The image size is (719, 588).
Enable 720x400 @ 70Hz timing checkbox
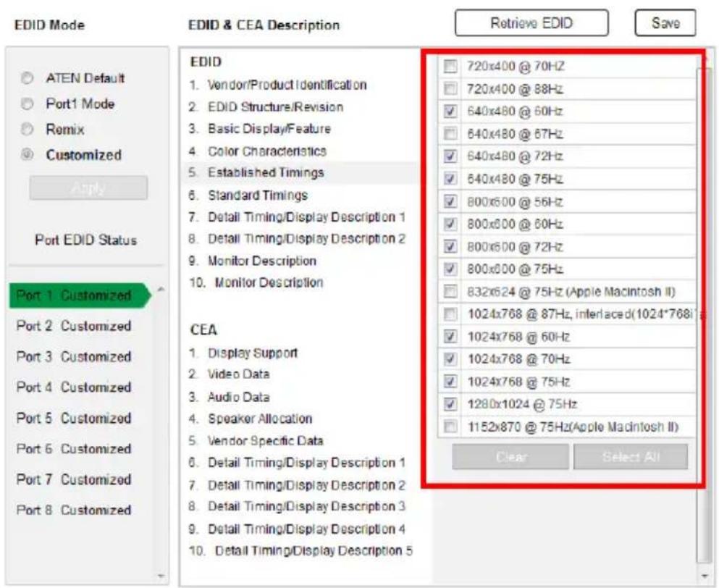coord(450,67)
